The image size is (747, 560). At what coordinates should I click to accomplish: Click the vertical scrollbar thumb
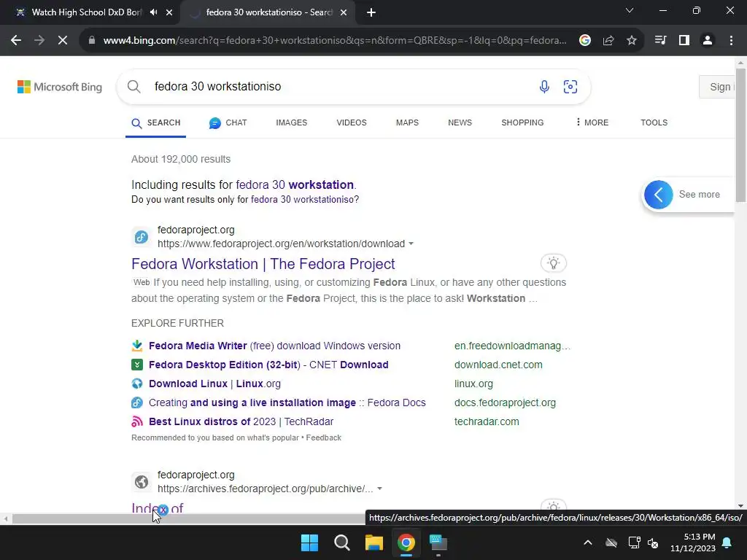pos(740,135)
